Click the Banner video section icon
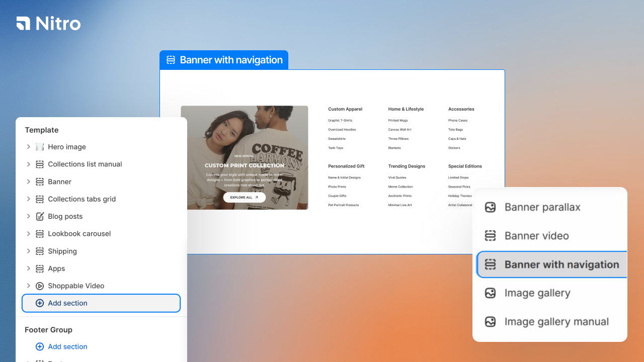The image size is (644, 362). 490,236
